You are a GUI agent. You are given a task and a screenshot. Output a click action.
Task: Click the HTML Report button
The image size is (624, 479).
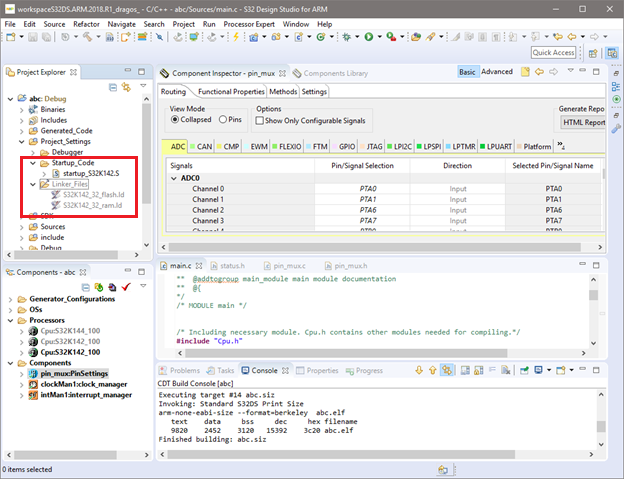(x=583, y=123)
